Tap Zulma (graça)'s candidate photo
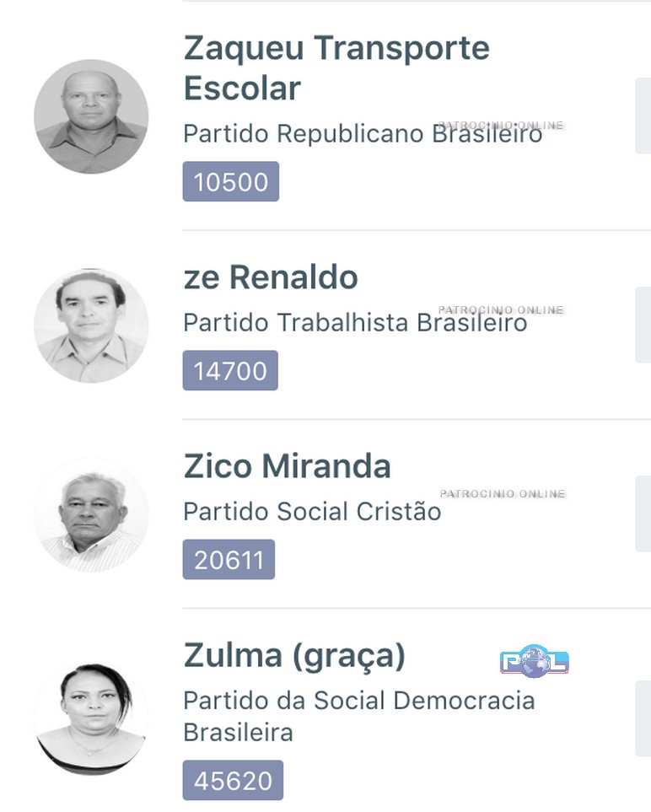651x812 pixels. (x=91, y=718)
